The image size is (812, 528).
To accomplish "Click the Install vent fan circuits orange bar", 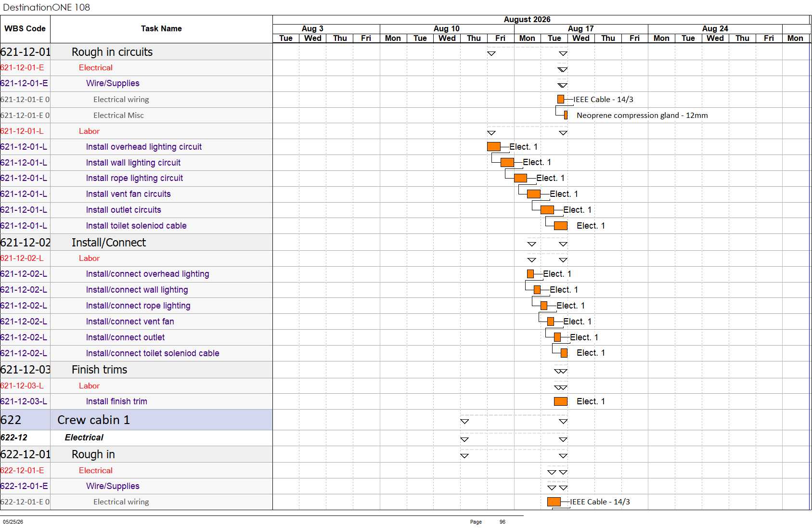I will pos(534,194).
